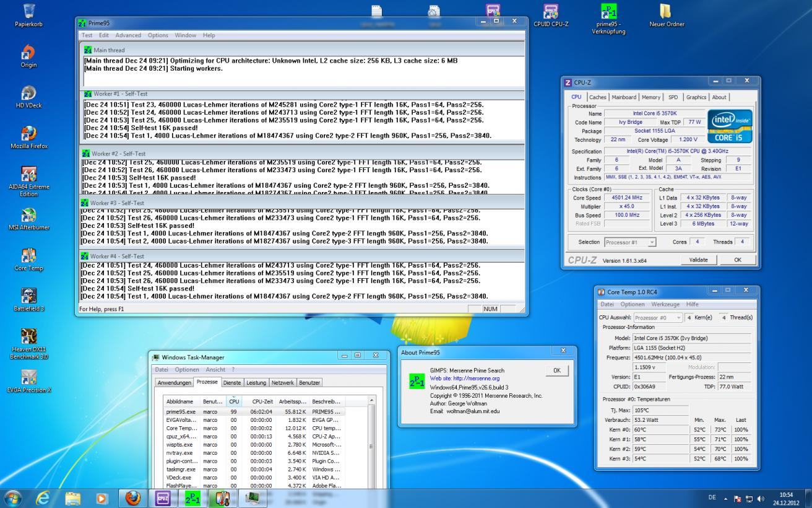Click the network icon in system tray
Screen dimensions: 812x508
click(749, 498)
